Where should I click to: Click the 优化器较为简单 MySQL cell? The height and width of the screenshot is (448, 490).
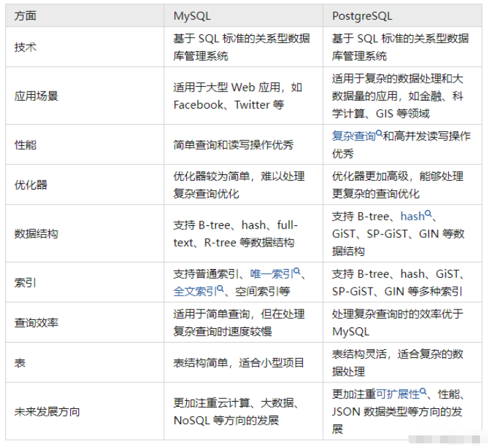pyautogui.click(x=243, y=185)
